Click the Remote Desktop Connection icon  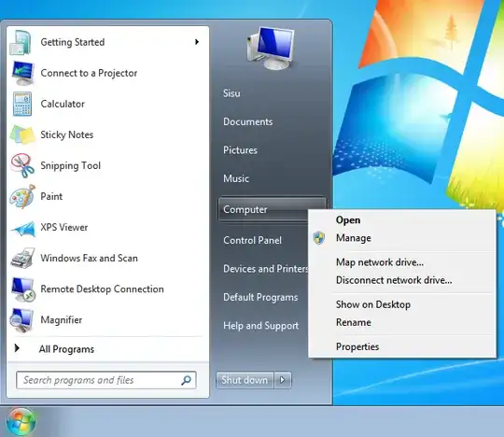[22, 289]
